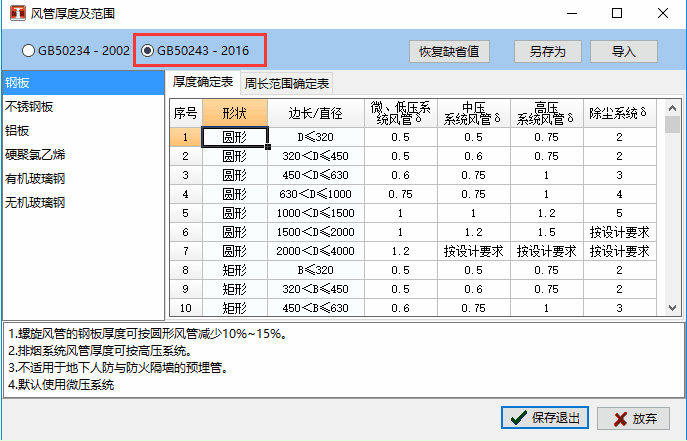Pick 硬聚氯乙烯 material in left list

coord(35,155)
